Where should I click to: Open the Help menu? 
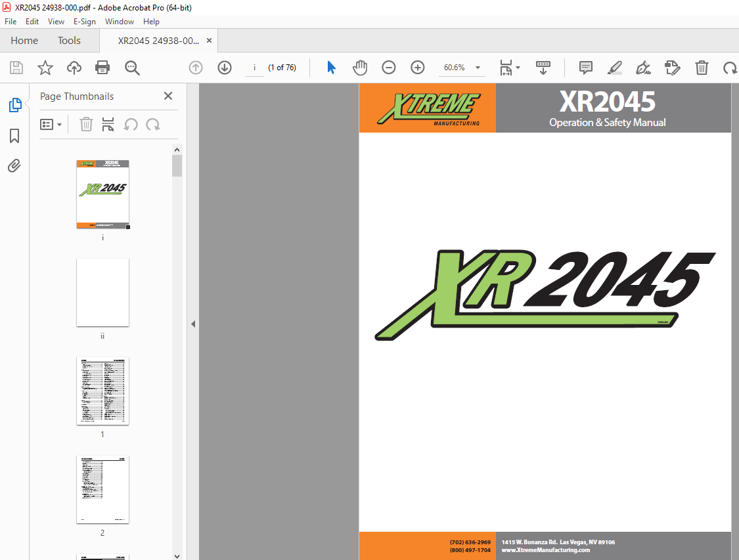point(151,22)
